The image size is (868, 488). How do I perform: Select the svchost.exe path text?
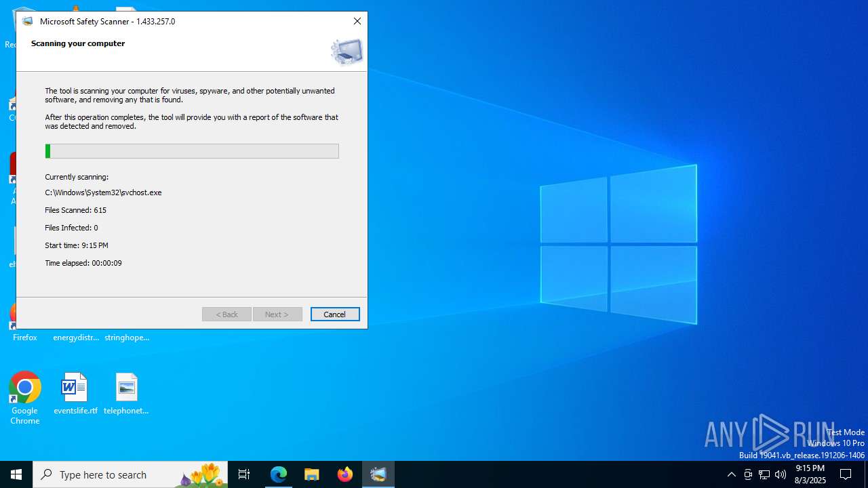103,192
